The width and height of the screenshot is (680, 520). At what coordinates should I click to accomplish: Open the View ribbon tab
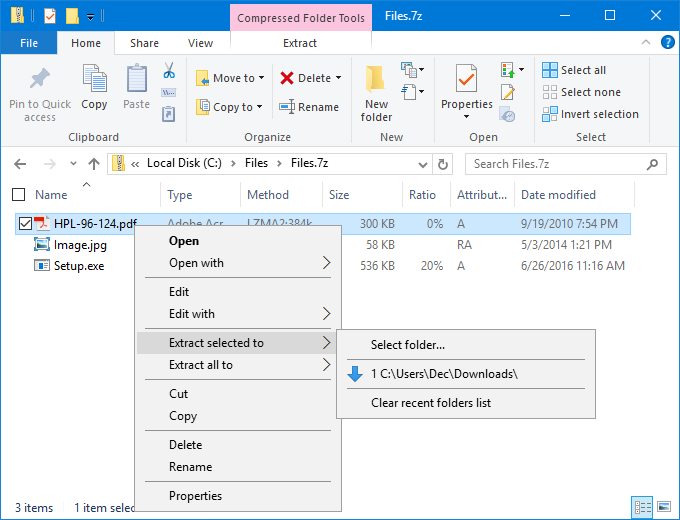[x=200, y=43]
